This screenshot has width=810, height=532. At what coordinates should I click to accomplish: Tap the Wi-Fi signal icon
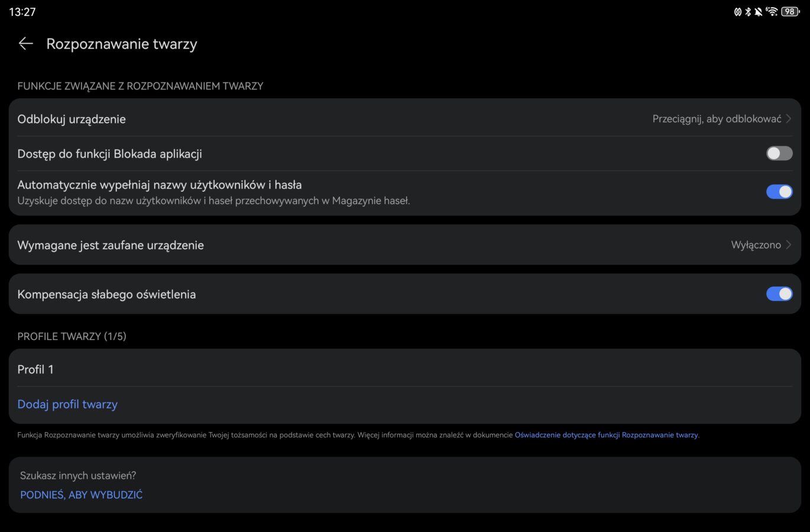point(772,12)
